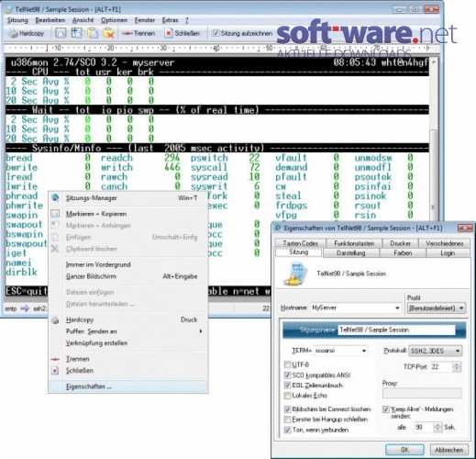Switch to the Login tab
The width and height of the screenshot is (476, 459).
448,252
